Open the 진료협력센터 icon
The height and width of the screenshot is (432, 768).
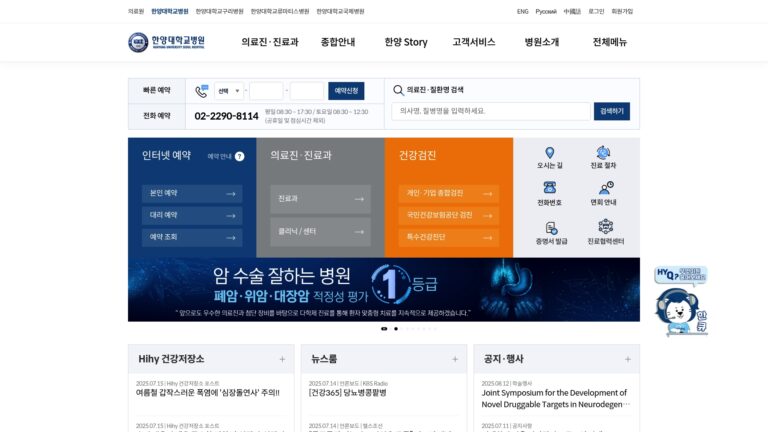[x=605, y=226]
